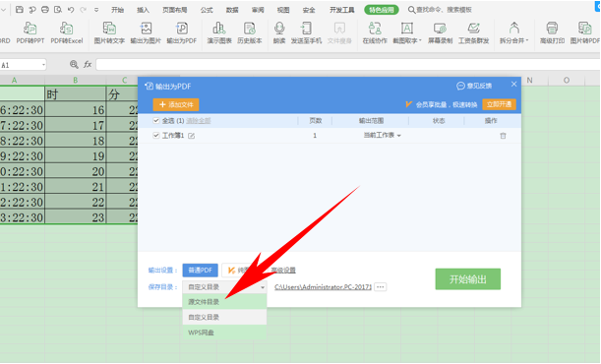This screenshot has width=601, height=364.
Task: Choose 自定义目录 from the dropdown list
Action: tap(224, 317)
